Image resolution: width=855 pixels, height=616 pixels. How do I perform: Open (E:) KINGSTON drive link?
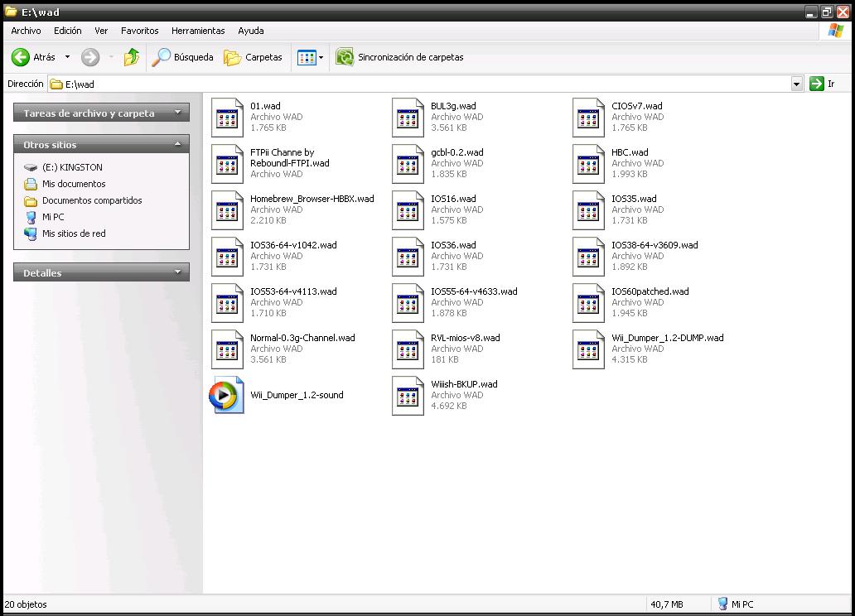[71, 167]
